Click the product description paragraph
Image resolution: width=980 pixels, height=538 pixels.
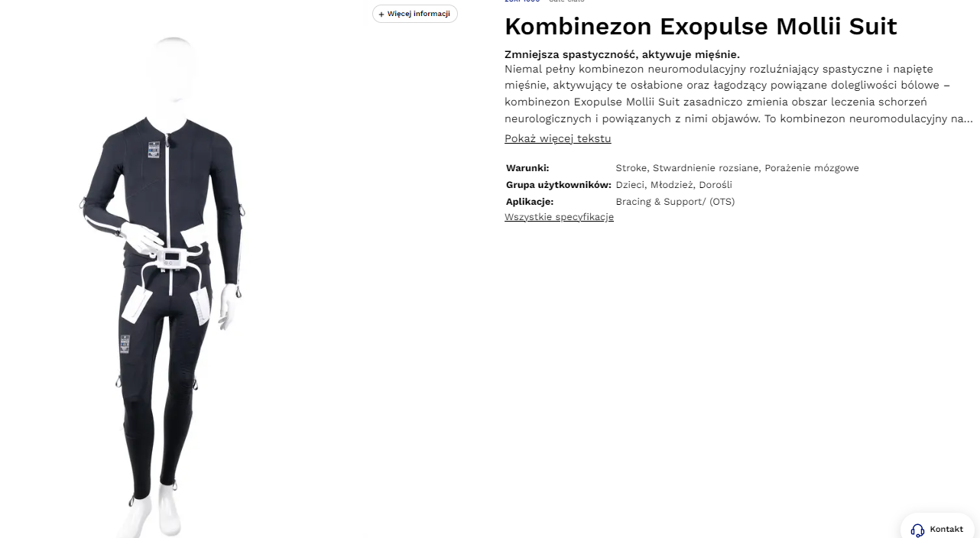coord(738,94)
